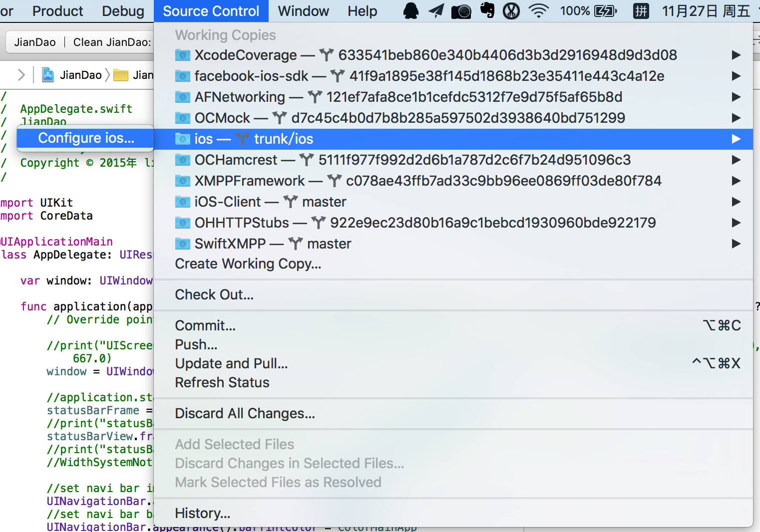Screen dimensions: 760x532
Task: Close the Source Control menu
Action: 211,11
